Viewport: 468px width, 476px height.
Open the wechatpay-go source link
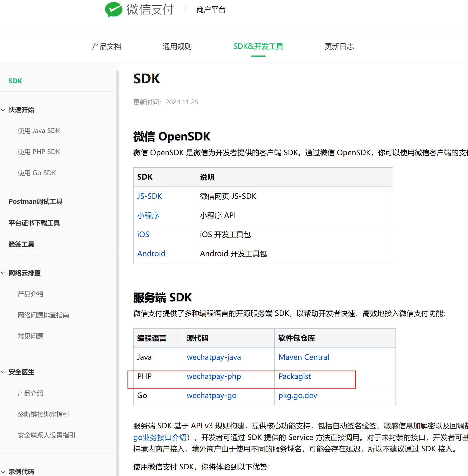(x=212, y=396)
